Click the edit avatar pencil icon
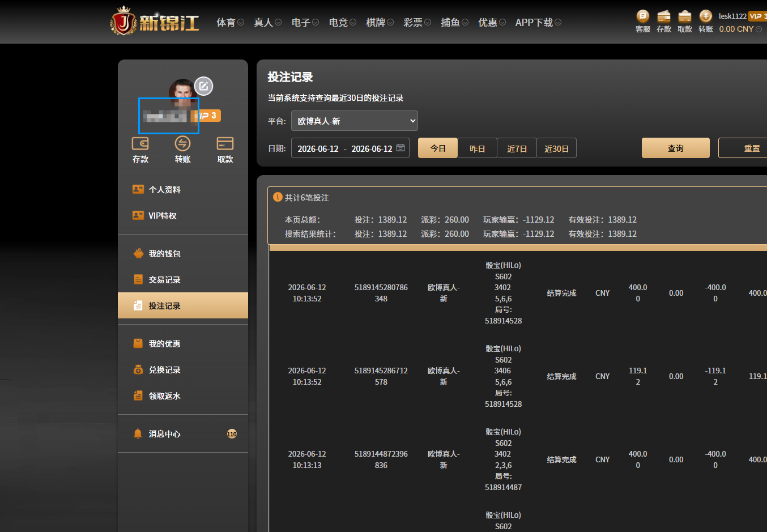767x532 pixels. (x=204, y=86)
